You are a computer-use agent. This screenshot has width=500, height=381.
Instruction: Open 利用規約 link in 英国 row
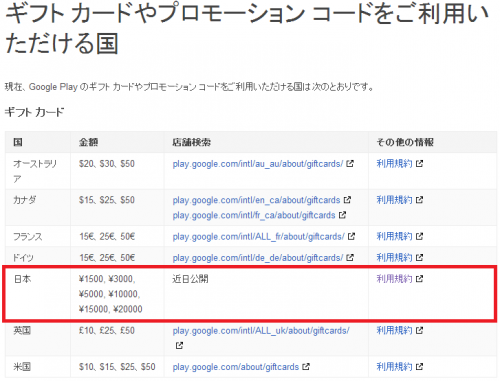[x=394, y=330]
